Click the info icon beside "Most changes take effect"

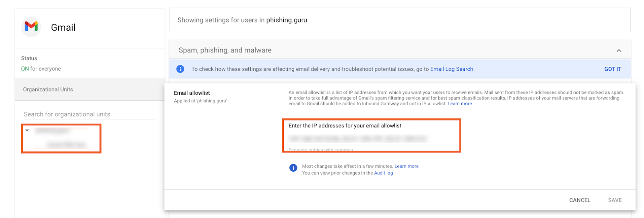[x=293, y=168]
